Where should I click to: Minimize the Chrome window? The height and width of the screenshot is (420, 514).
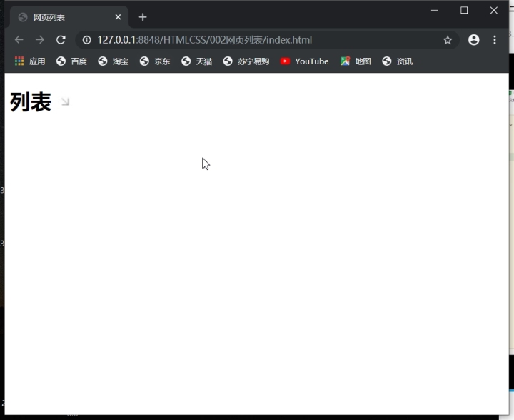pos(434,11)
